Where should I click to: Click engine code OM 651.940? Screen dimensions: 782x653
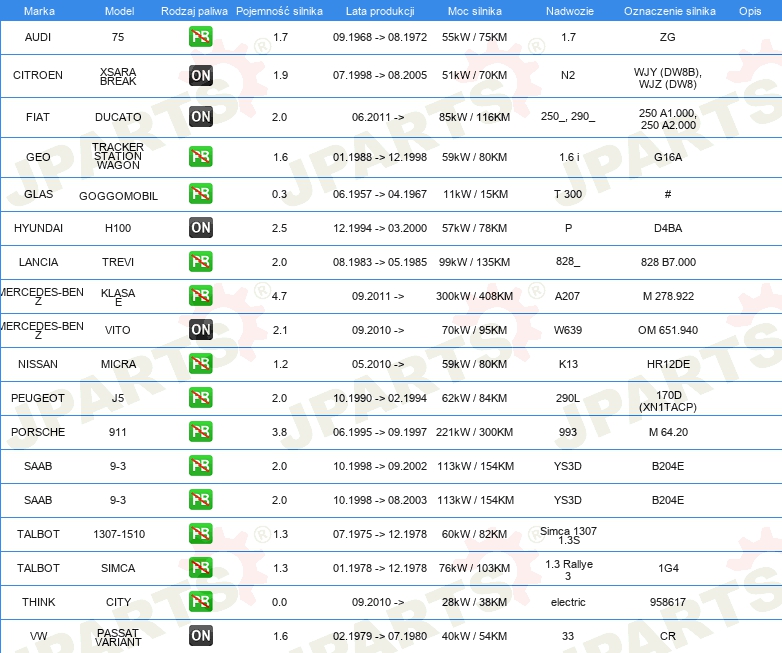pyautogui.click(x=668, y=330)
